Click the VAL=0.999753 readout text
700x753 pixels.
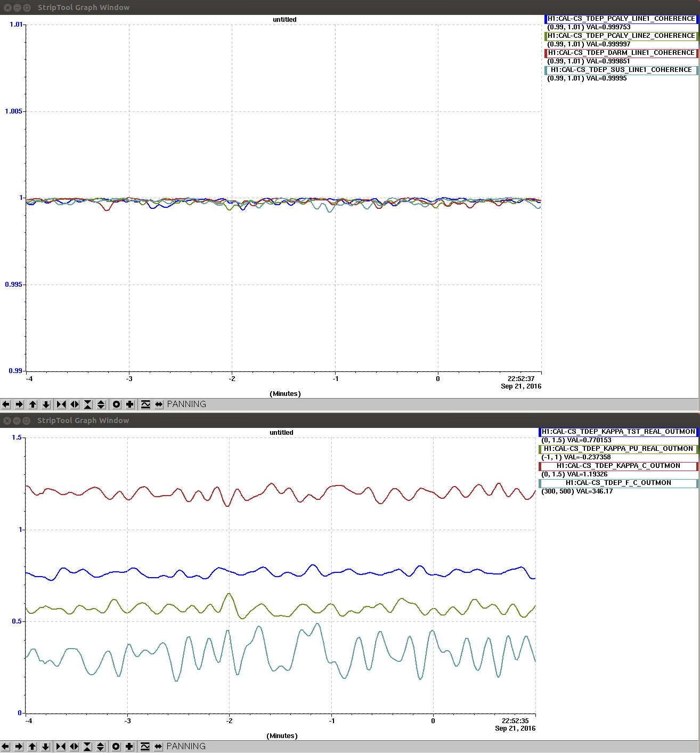(x=608, y=27)
